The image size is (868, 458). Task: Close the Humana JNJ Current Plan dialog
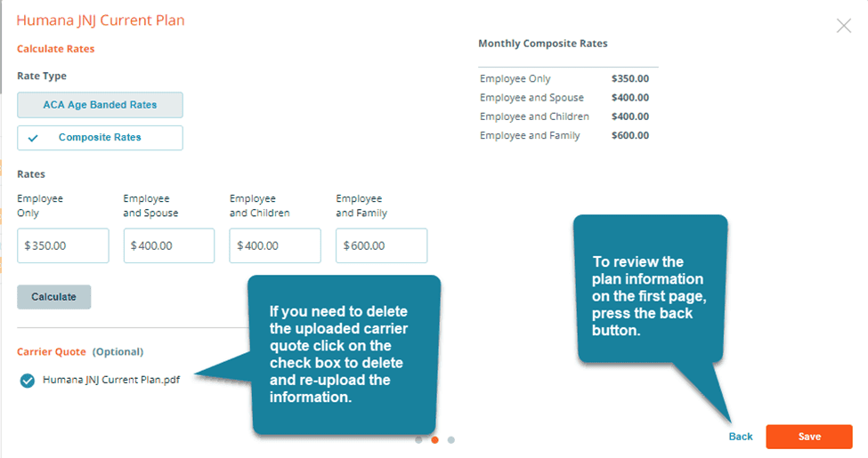843,26
